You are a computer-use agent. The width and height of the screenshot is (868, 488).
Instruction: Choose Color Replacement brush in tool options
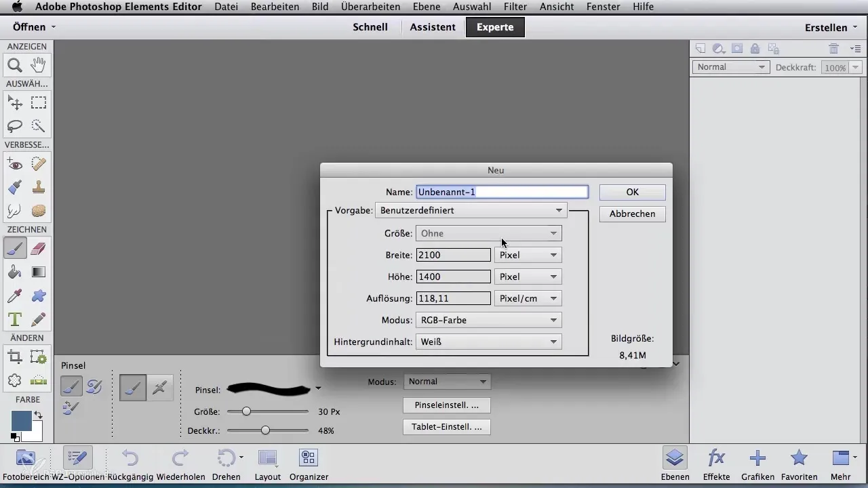pyautogui.click(x=71, y=407)
